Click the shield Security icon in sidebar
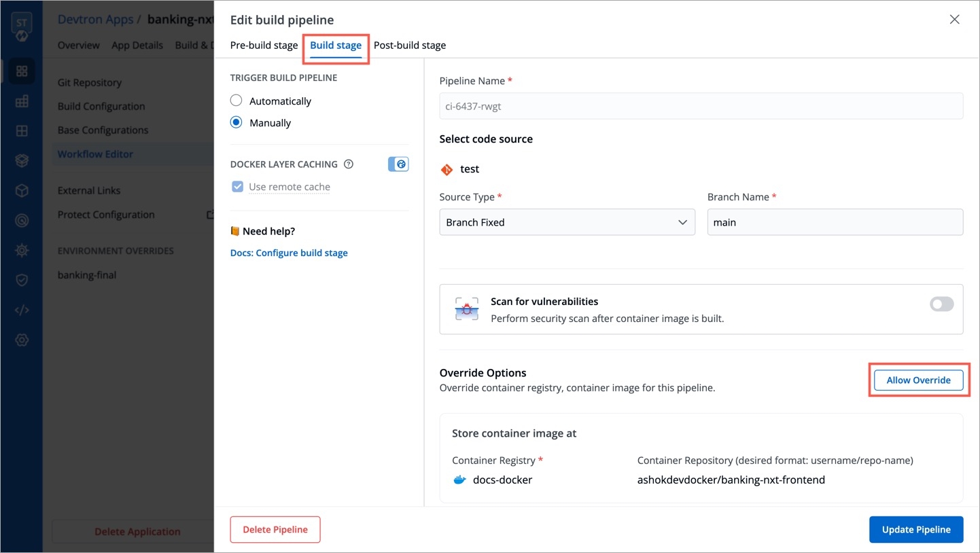Screen dimensions: 980x553 (x=22, y=280)
